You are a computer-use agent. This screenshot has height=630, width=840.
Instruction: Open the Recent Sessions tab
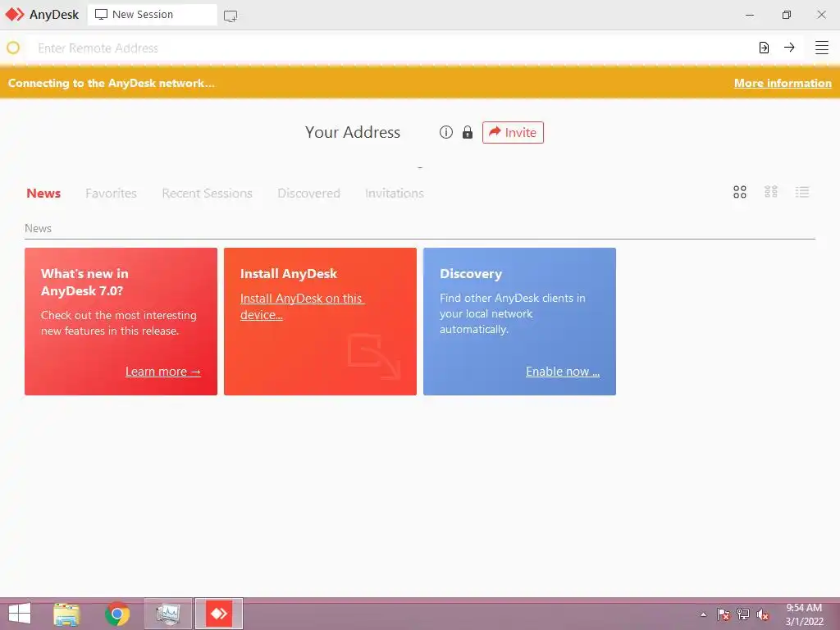point(207,193)
